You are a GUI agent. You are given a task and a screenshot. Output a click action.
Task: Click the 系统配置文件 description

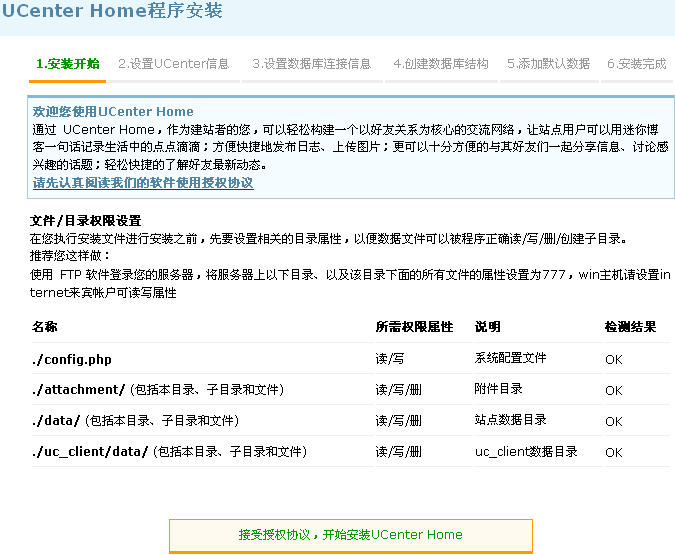tap(511, 358)
